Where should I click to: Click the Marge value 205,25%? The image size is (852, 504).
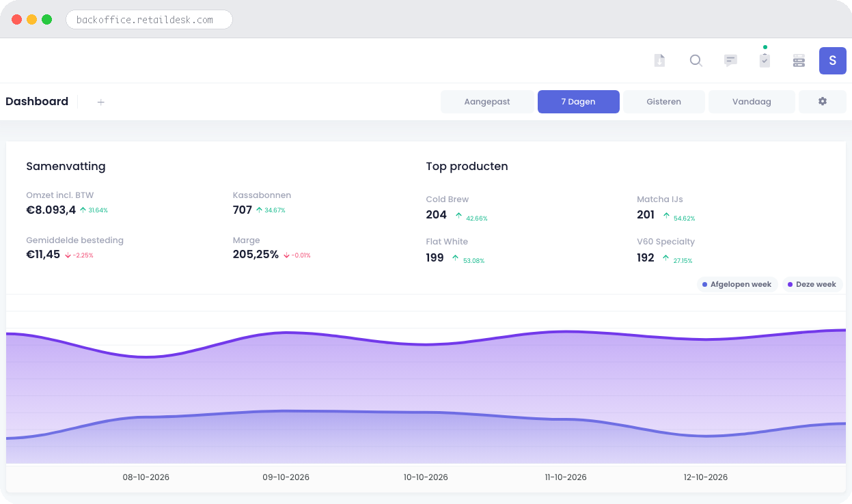coord(256,255)
